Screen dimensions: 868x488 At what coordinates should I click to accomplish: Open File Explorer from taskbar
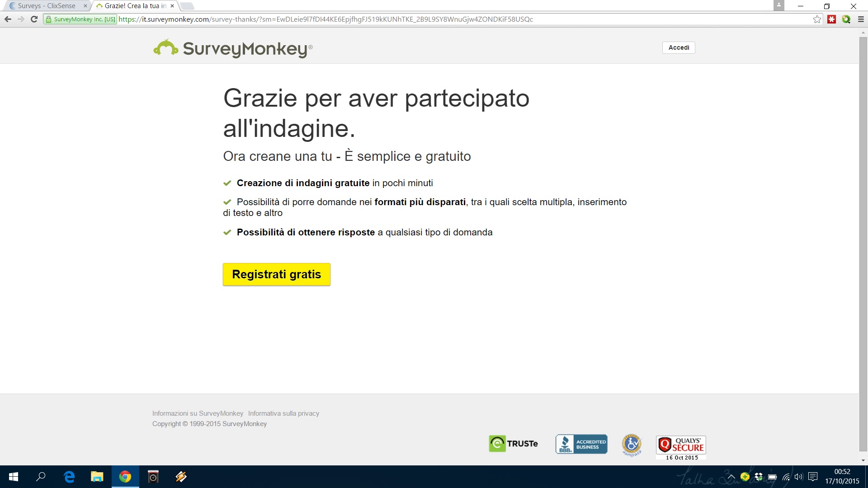pyautogui.click(x=97, y=477)
